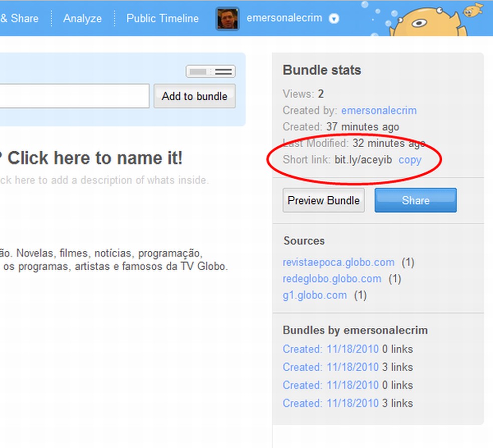Open the first Created 11/18/2010 bundle

tap(331, 349)
